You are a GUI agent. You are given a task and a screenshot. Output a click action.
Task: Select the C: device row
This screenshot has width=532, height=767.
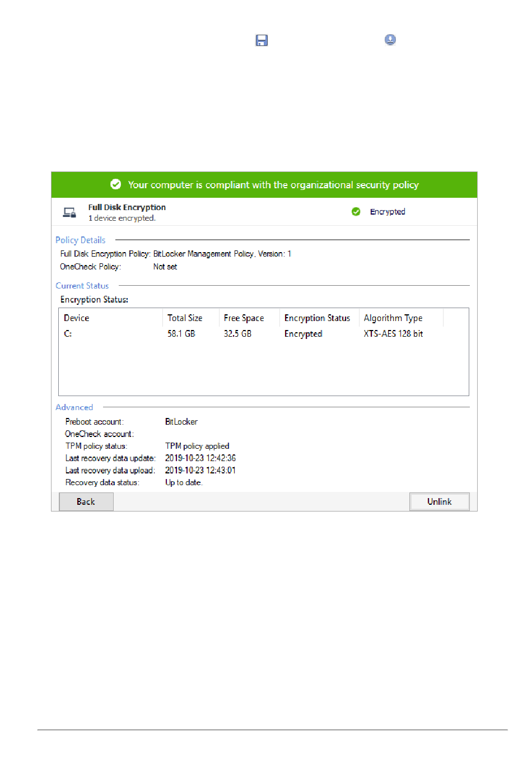[263, 333]
